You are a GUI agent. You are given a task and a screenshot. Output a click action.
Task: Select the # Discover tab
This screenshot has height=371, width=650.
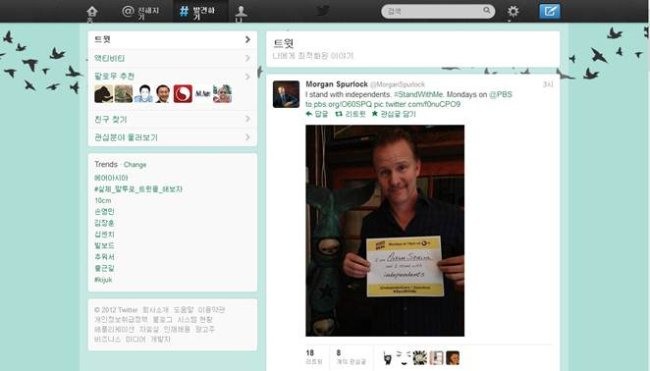point(198,12)
